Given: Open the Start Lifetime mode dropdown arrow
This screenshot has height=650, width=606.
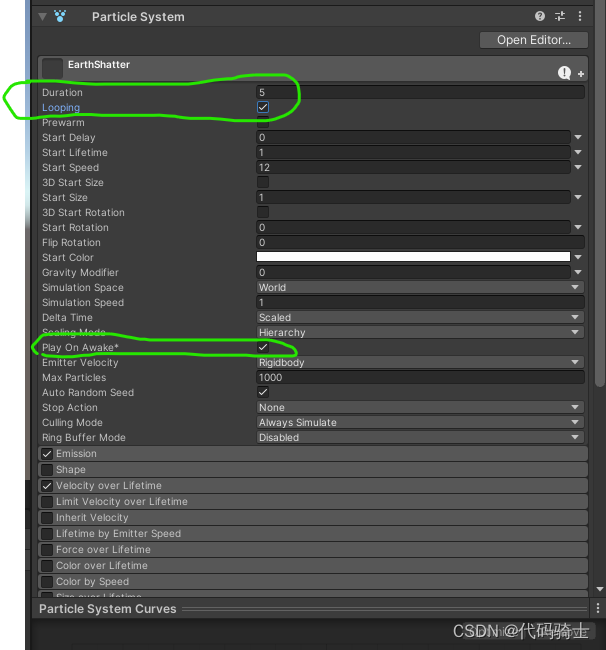Looking at the screenshot, I should click(578, 152).
